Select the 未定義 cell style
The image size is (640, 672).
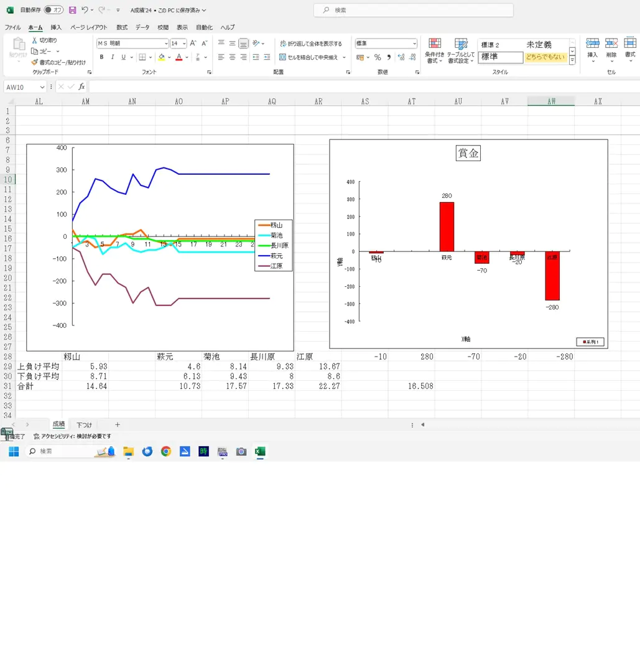pyautogui.click(x=539, y=45)
